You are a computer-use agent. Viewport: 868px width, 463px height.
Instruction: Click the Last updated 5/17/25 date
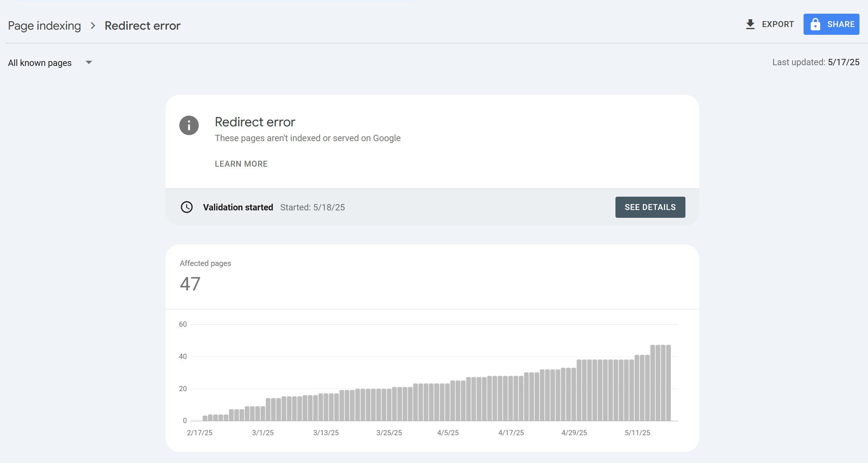coord(844,62)
